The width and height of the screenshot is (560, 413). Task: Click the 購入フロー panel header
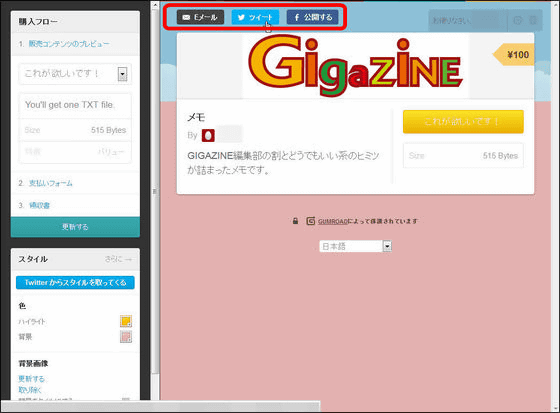pyautogui.click(x=75, y=22)
